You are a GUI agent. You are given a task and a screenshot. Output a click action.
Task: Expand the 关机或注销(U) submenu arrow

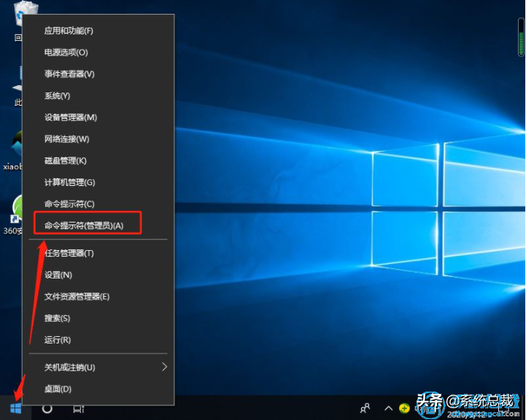coord(164,367)
